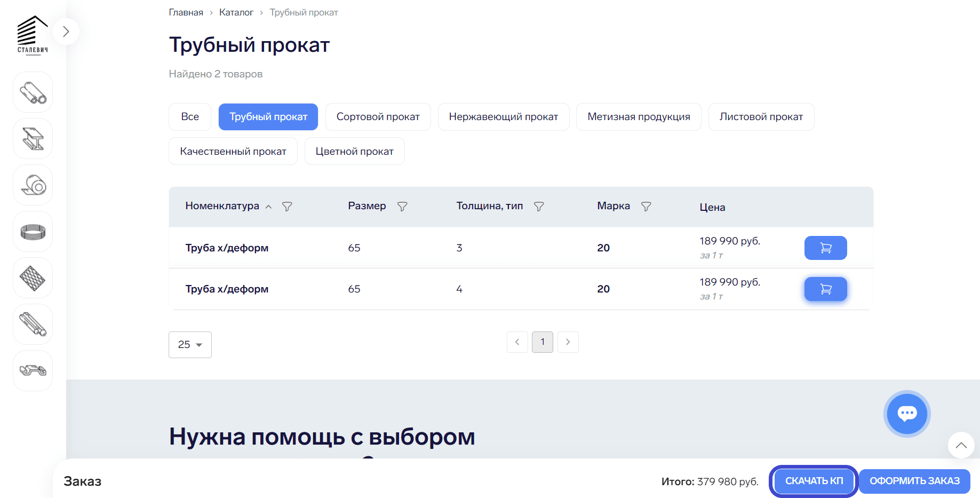Click the Номенклатура column header text
This screenshot has width=980, height=498.
pyautogui.click(x=222, y=206)
